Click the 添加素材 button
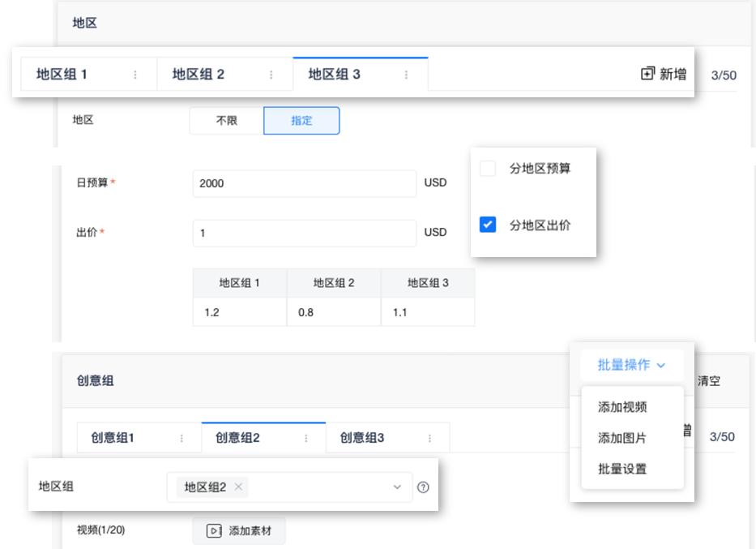The height and width of the screenshot is (549, 756). (237, 531)
